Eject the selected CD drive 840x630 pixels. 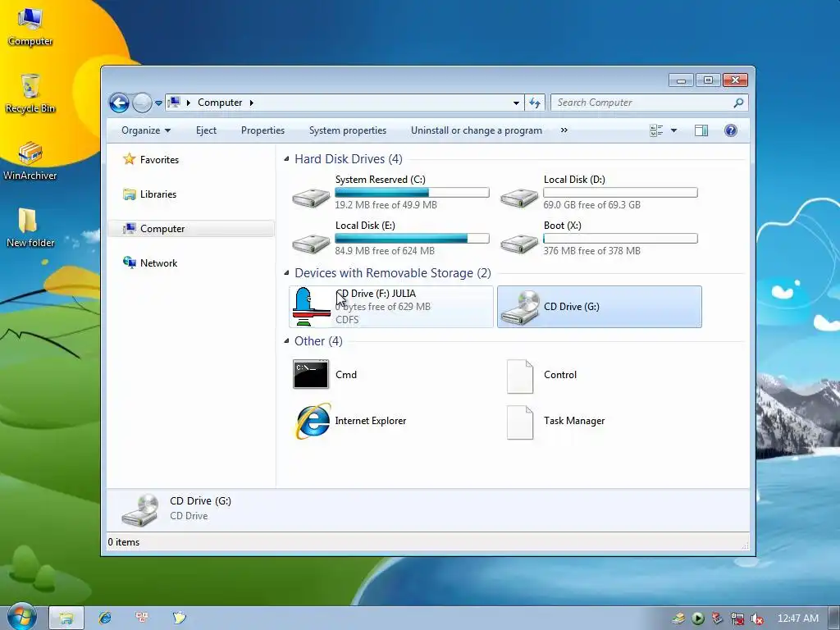coord(206,130)
